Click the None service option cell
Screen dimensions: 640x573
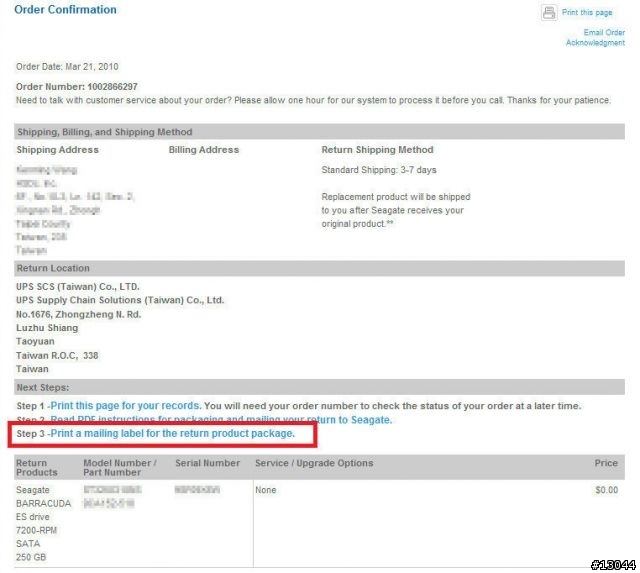point(266,490)
